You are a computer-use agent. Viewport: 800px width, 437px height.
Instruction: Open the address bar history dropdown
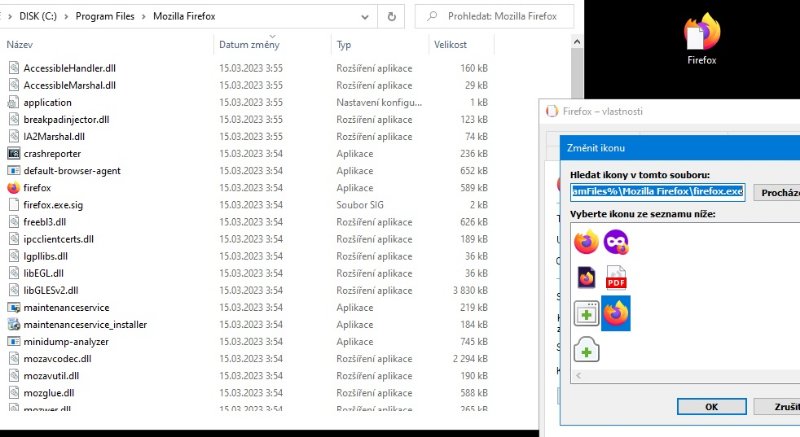(x=365, y=16)
